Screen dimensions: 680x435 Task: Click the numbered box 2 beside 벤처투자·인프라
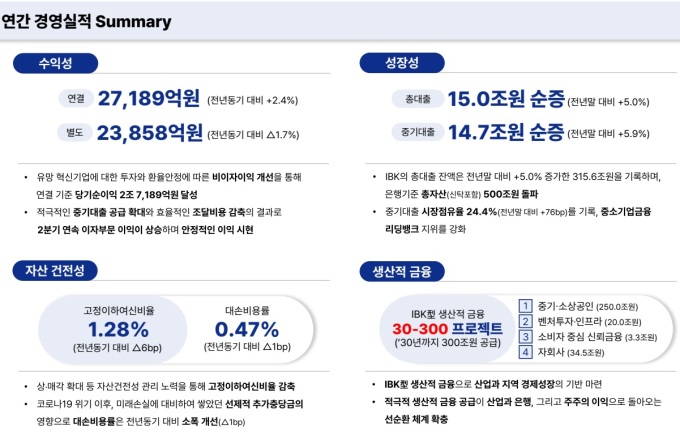click(x=526, y=321)
